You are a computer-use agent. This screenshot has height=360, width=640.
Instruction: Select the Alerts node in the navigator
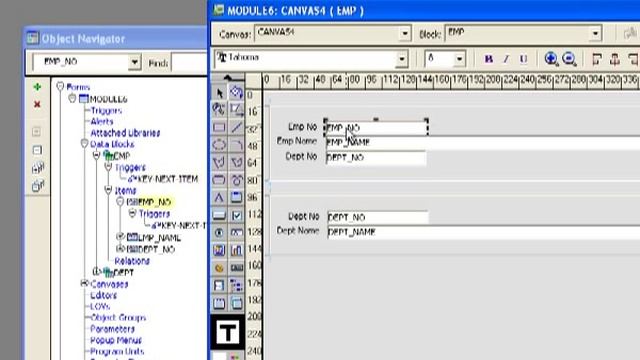click(x=102, y=122)
